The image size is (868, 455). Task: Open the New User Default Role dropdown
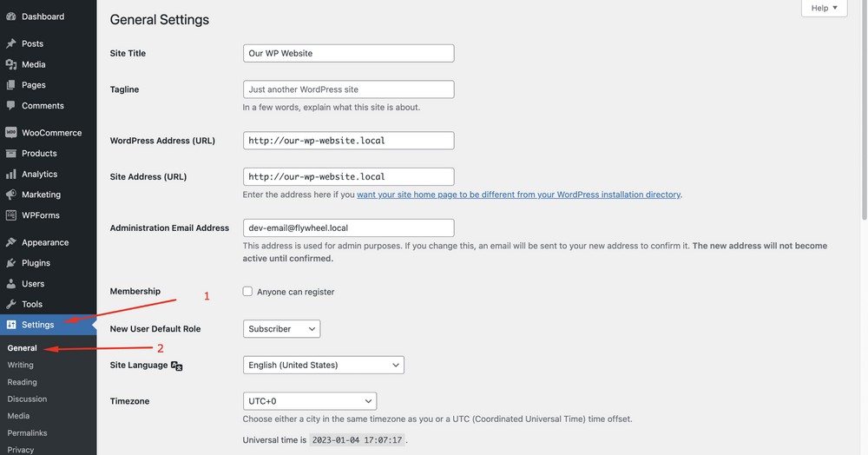(281, 329)
